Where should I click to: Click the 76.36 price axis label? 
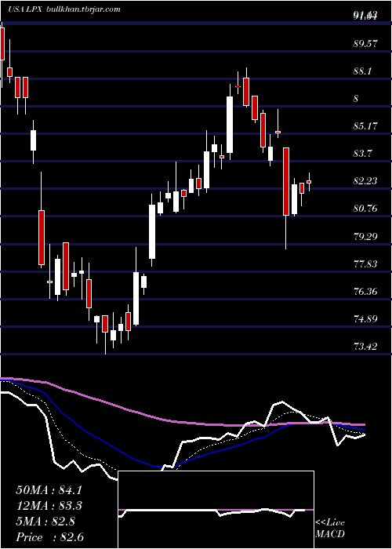tap(365, 292)
